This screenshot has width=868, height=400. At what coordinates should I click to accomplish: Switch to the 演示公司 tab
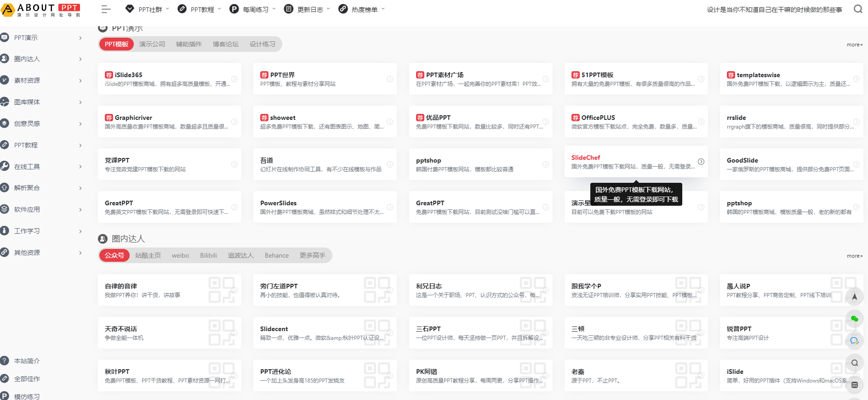pos(152,44)
